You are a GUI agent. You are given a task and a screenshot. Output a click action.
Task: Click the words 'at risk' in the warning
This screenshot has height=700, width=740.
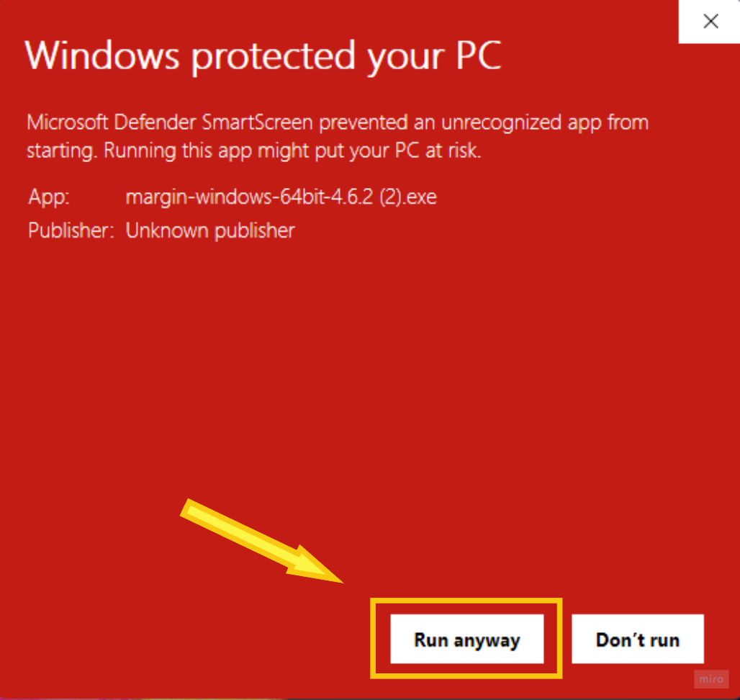(x=453, y=150)
